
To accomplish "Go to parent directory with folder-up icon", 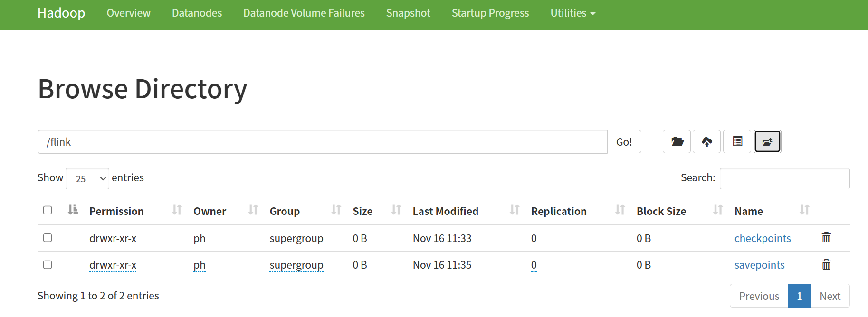I will pyautogui.click(x=767, y=142).
